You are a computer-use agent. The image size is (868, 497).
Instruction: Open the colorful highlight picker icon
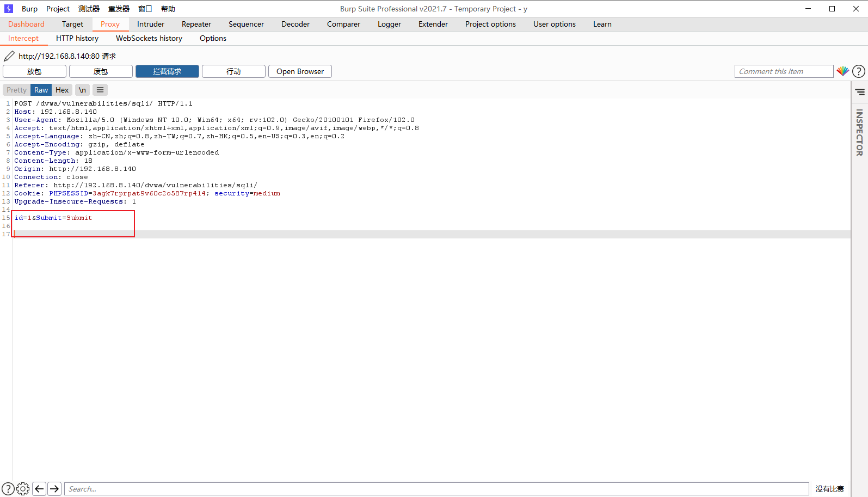[x=842, y=71]
